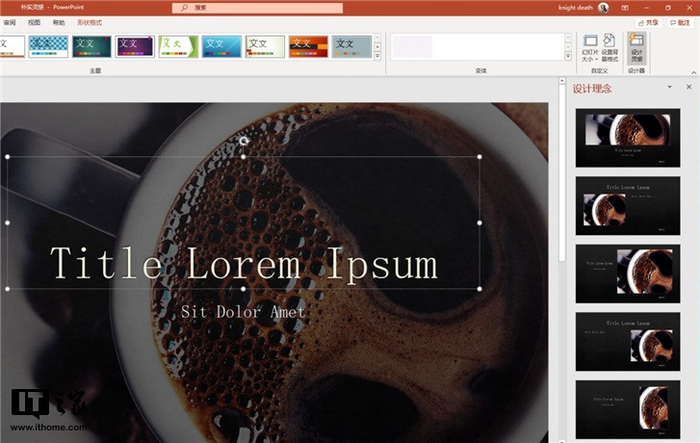Apply the partially visible white theme thumbnail
The width and height of the screenshot is (700, 443).
[12, 46]
